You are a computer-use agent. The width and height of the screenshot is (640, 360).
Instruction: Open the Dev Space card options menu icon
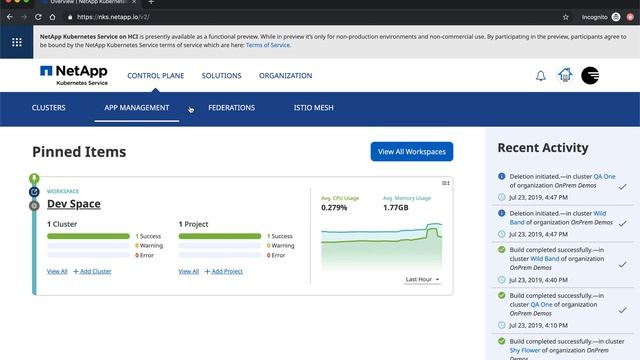click(445, 183)
